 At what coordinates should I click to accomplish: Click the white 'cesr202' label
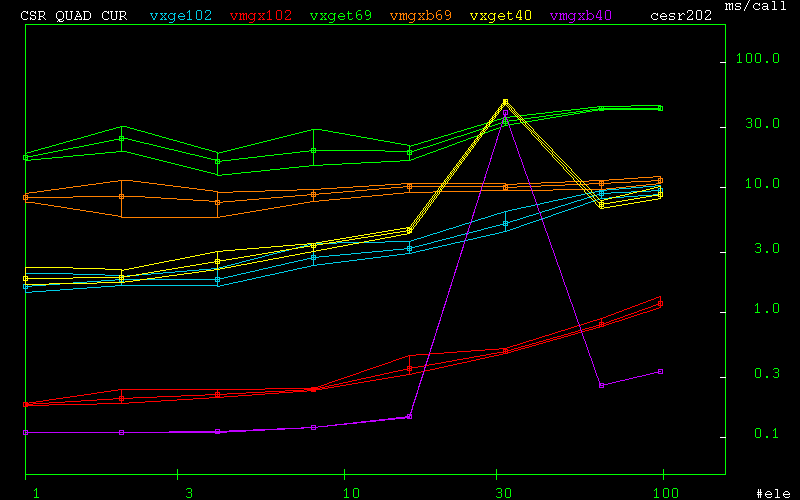coord(681,15)
